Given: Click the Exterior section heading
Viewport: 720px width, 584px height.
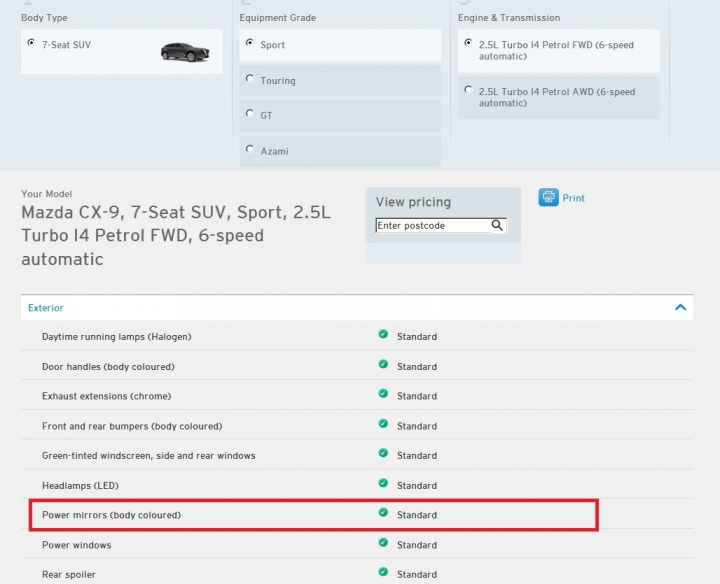Looking at the screenshot, I should (x=45, y=308).
